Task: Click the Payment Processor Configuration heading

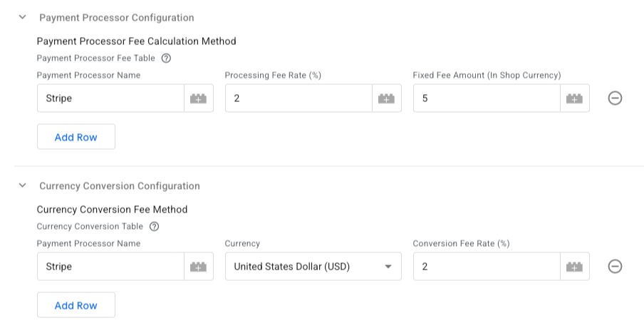Action: click(x=117, y=17)
